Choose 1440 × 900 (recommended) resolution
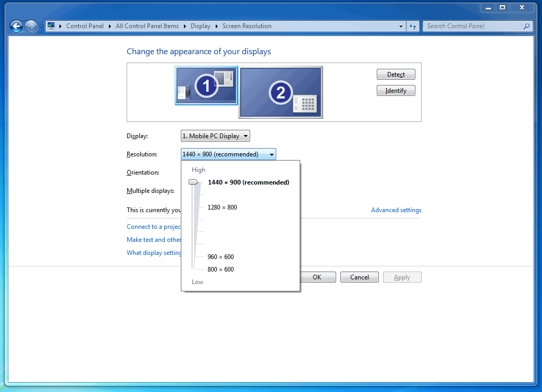Screen dimensions: 542x392 click(x=248, y=182)
